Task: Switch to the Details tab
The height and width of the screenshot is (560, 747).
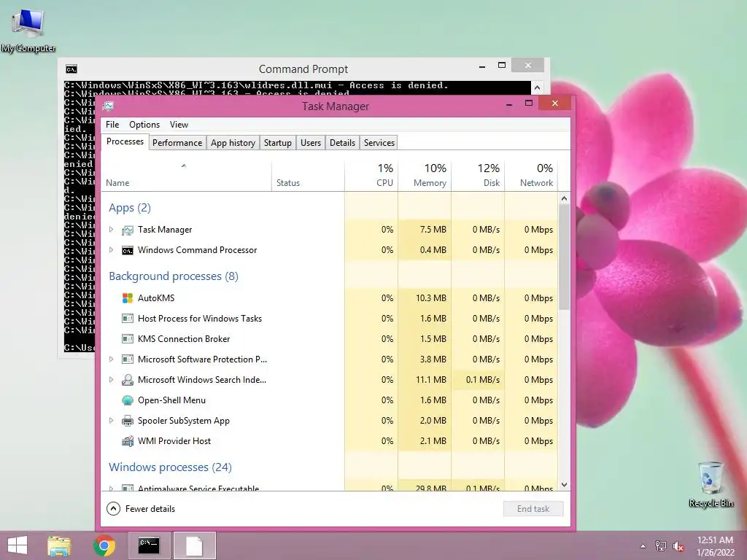Action: [x=343, y=143]
